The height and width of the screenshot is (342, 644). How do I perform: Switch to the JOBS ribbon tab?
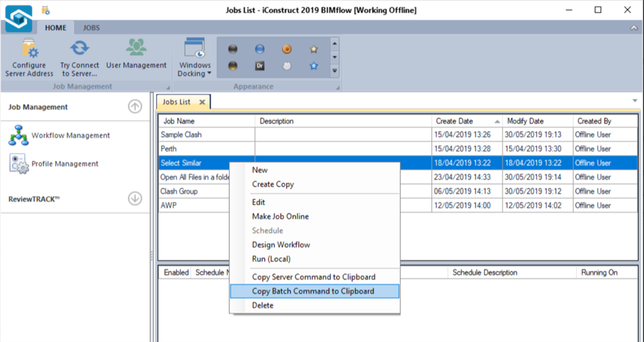pyautogui.click(x=91, y=27)
